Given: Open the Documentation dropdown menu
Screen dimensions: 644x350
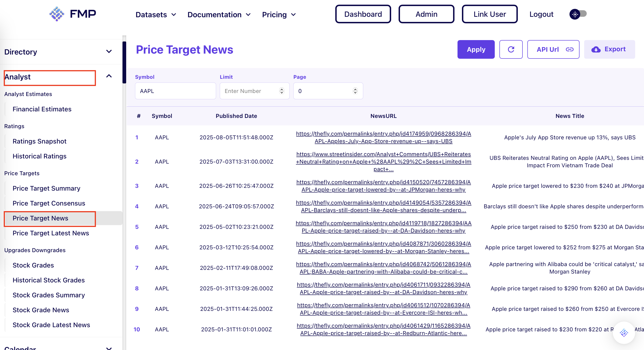Looking at the screenshot, I should 219,14.
